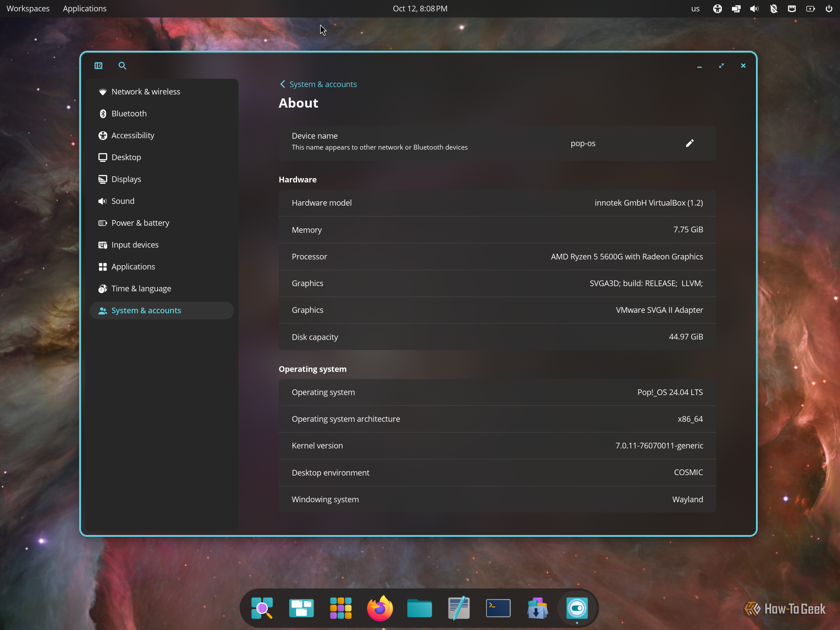The width and height of the screenshot is (840, 630).
Task: Click the device name value 'pop-os'
Action: [583, 143]
